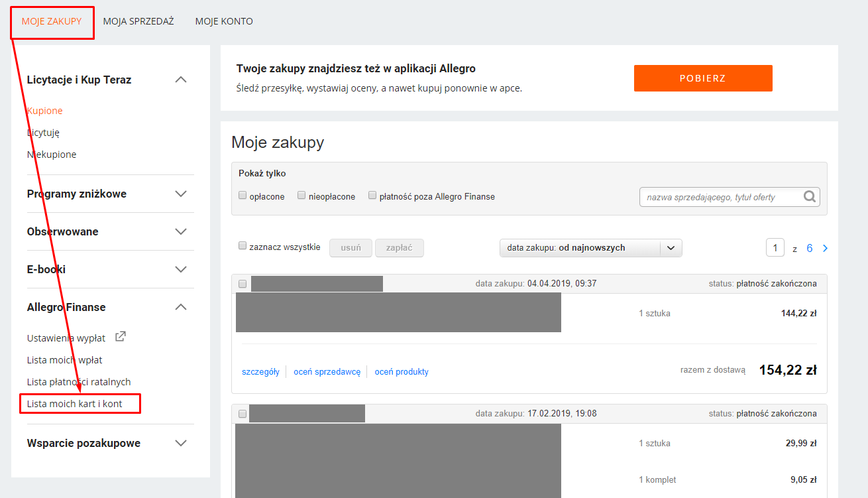Tick zaznacz wszystkie checkbox
This screenshot has height=498, width=868.
243,246
